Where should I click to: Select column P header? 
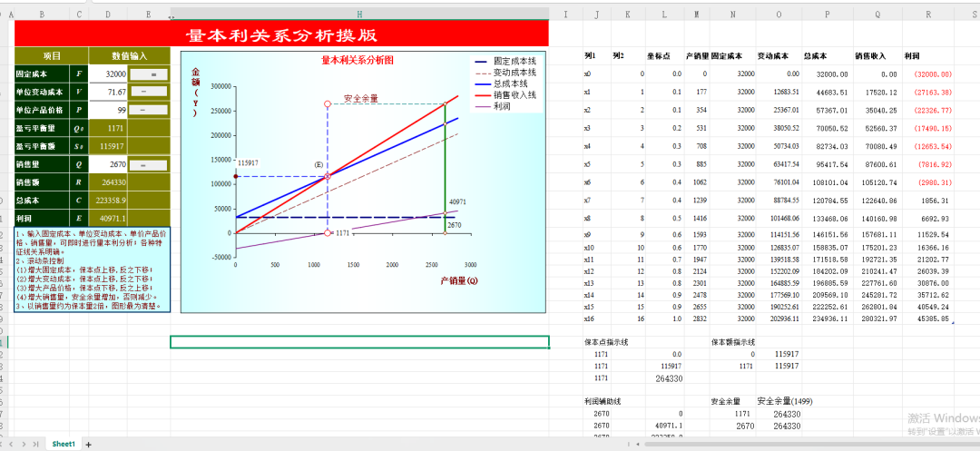pos(828,14)
